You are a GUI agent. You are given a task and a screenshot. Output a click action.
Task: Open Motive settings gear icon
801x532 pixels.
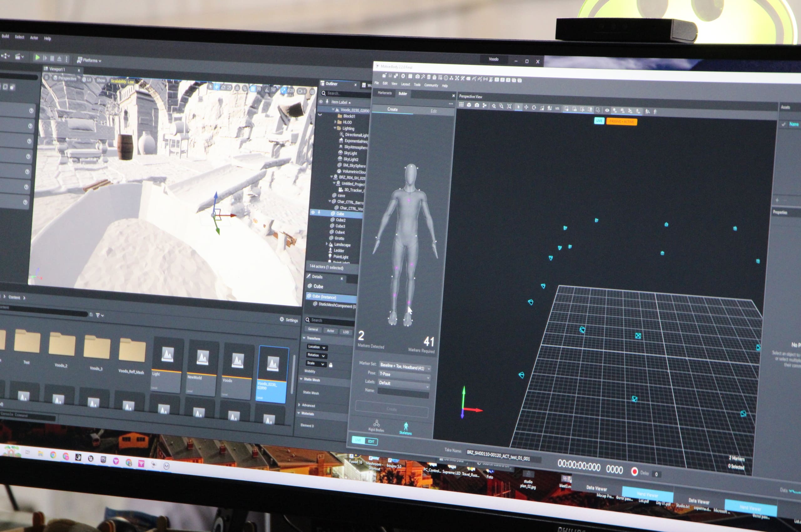[403, 76]
